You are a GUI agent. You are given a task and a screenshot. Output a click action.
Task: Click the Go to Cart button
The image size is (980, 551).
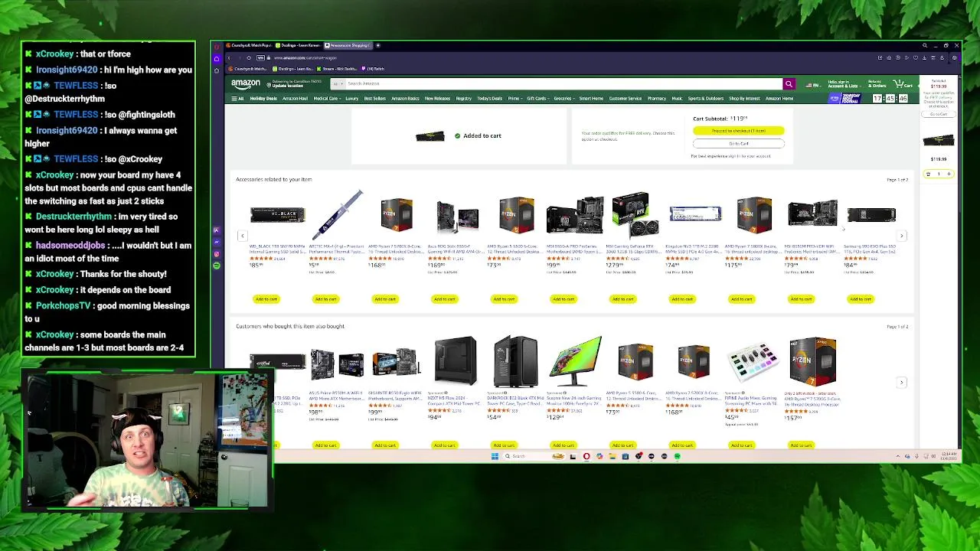pyautogui.click(x=738, y=144)
